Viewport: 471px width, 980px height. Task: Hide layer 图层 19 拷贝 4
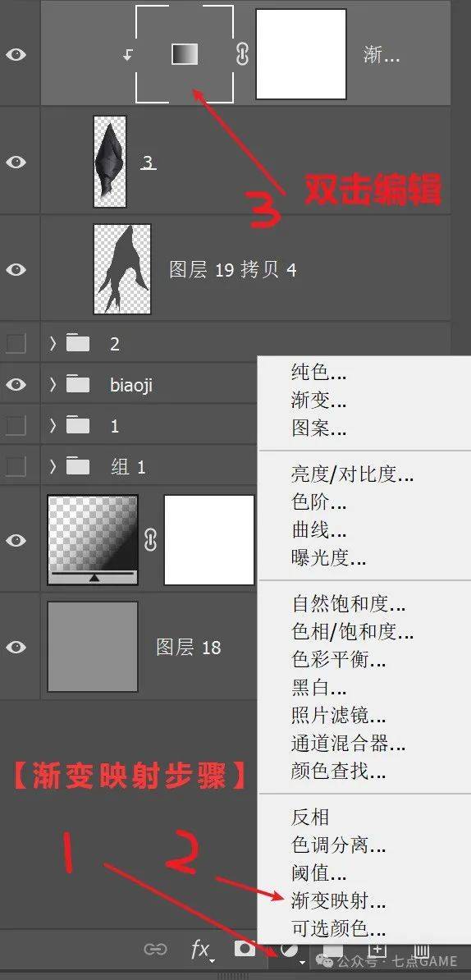tap(16, 269)
